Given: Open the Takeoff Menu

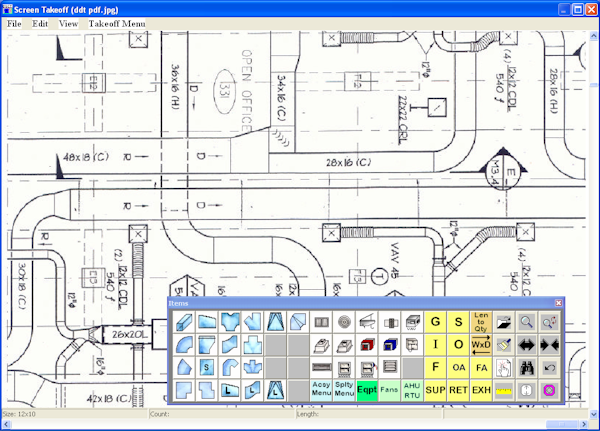Looking at the screenshot, I should click(x=116, y=22).
